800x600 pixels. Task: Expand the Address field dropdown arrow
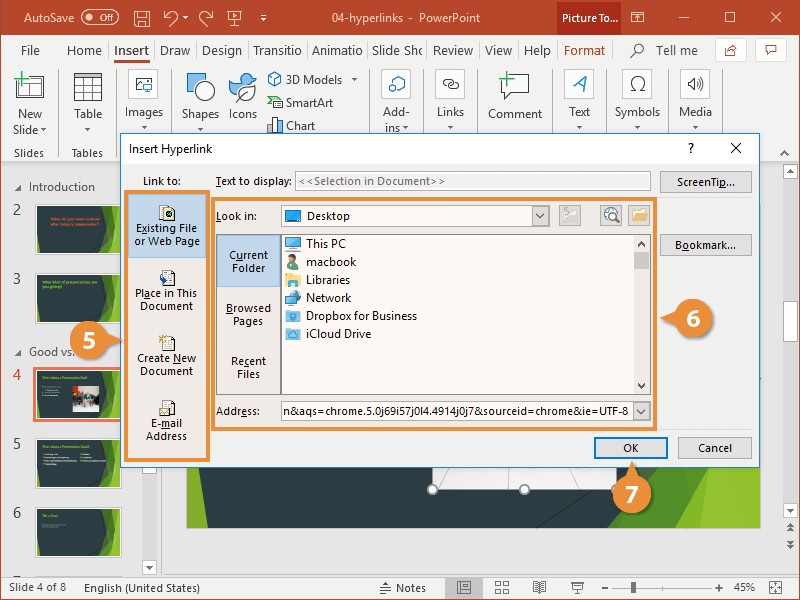pyautogui.click(x=641, y=411)
